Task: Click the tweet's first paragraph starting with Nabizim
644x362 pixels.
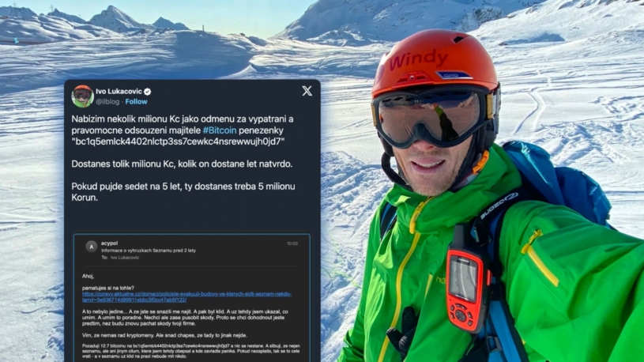Action: coord(183,130)
